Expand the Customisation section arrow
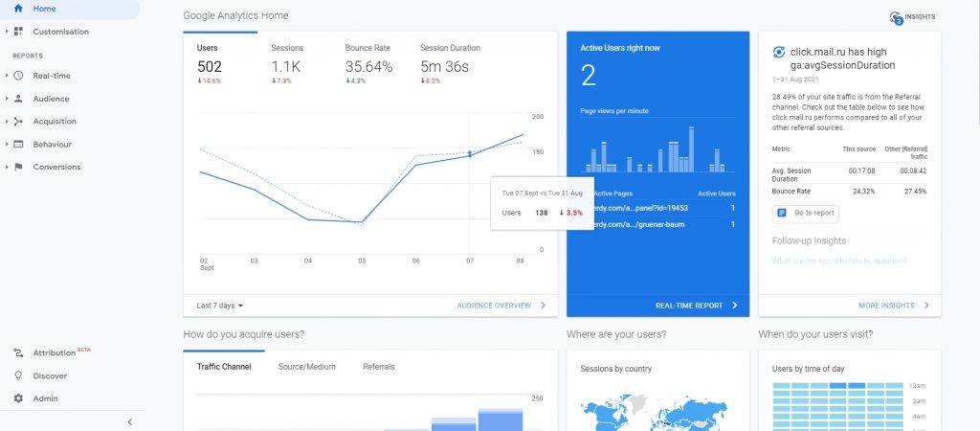The width and height of the screenshot is (980, 431). coord(6,32)
